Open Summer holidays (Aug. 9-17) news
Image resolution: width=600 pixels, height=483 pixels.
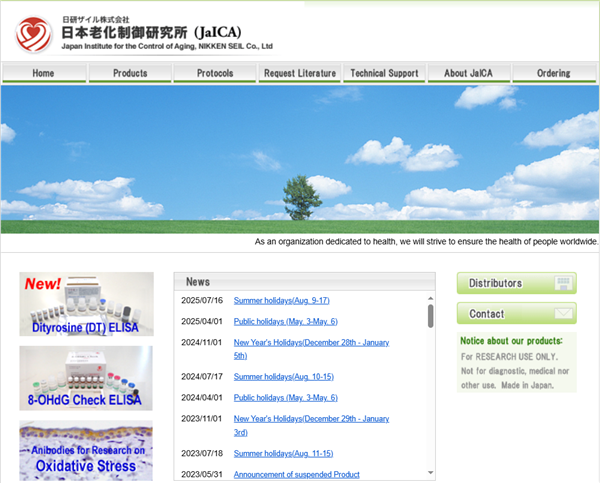[x=282, y=300]
